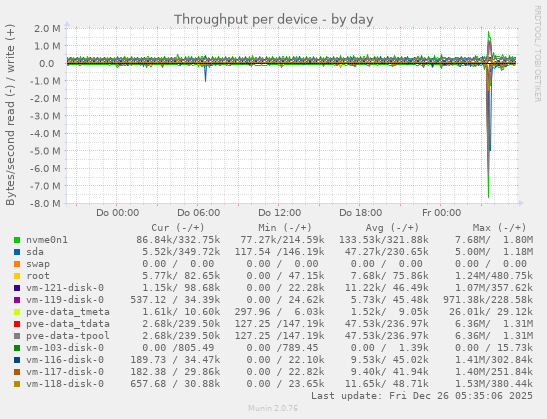Click the yellow root legend swatch
Viewport: 547px width, 419px height.
[x=17, y=276]
